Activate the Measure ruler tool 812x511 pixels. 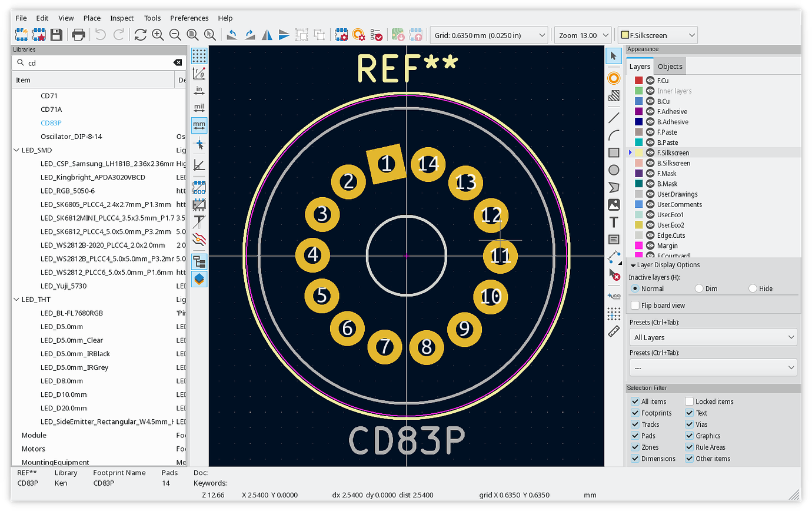coord(614,331)
